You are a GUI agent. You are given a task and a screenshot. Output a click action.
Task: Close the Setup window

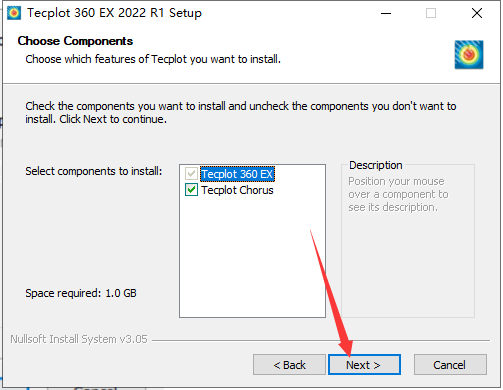[477, 13]
